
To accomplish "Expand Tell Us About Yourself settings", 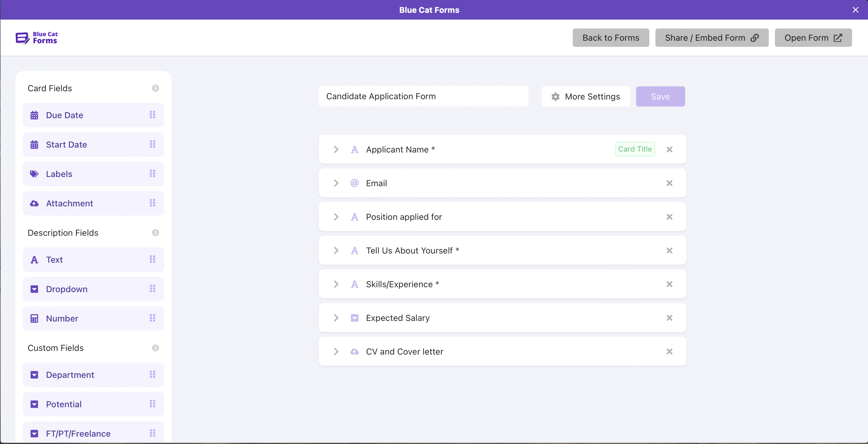I will tap(336, 251).
